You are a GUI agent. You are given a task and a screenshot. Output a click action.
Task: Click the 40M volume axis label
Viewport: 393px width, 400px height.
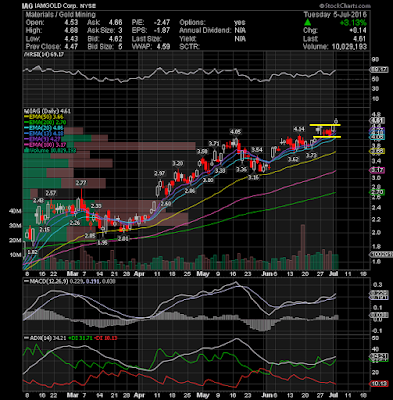[15, 211]
